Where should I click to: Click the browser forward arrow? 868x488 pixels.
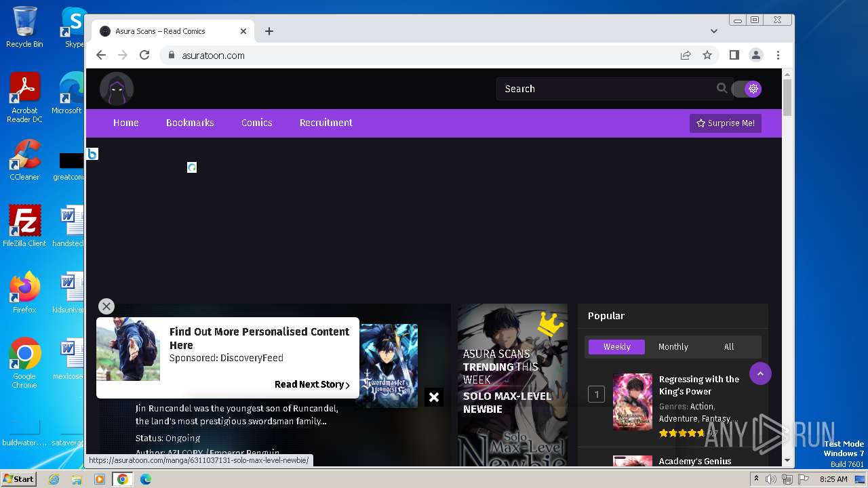click(123, 56)
